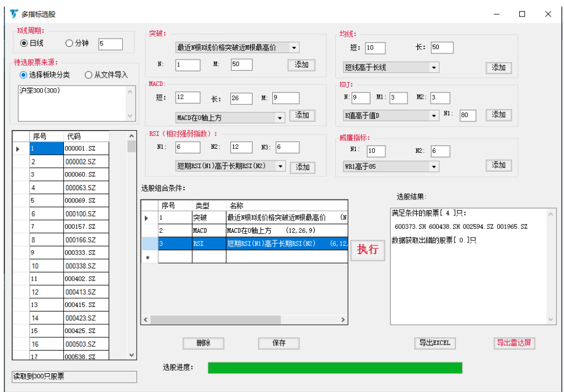Choose 从文件导入 as stock source

(88, 75)
